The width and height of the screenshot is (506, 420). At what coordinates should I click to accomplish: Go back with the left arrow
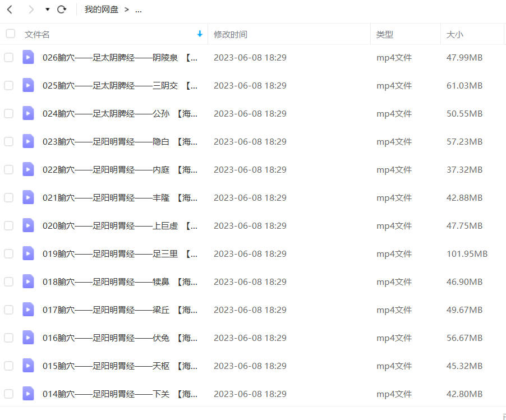pos(10,10)
